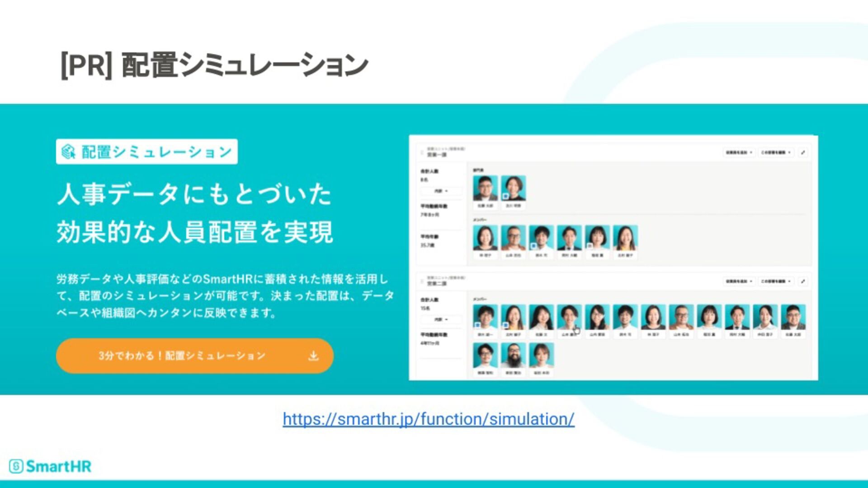Screen dimensions: 868x488
Task: Open the 従業員を追加 dropdown in 営業一課 panel
Action: tap(739, 153)
